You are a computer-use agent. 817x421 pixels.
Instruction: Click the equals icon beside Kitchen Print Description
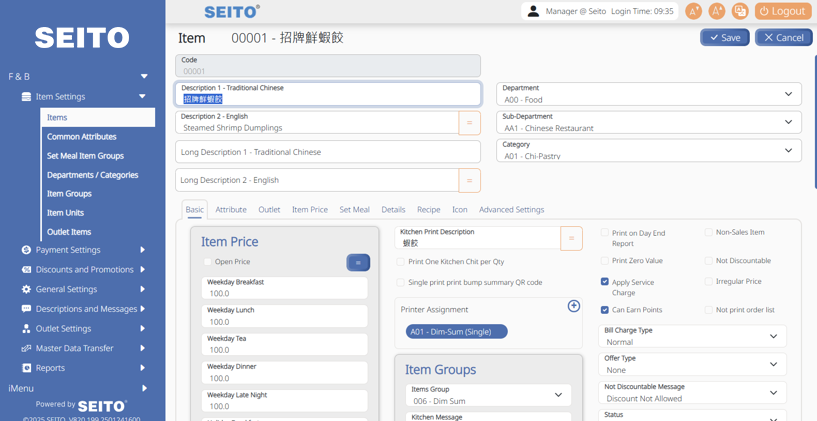point(571,238)
